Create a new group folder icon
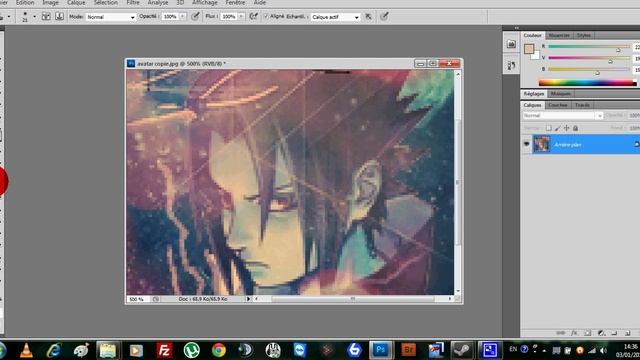Image resolution: width=640 pixels, height=360 pixels. click(614, 333)
